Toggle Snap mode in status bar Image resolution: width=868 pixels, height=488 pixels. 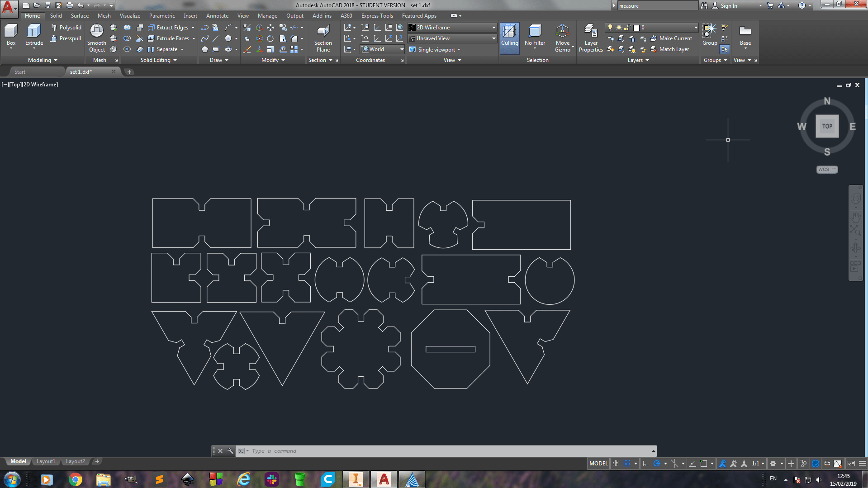(626, 464)
